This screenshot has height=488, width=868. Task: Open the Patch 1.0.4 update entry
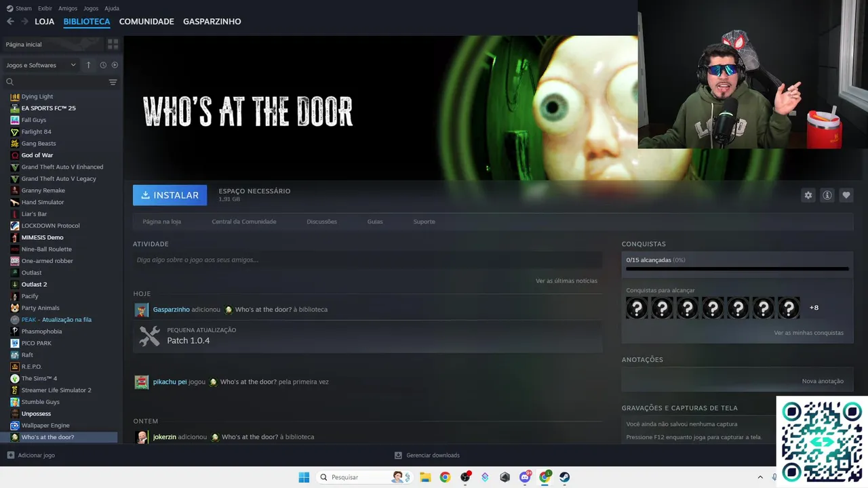tap(368, 335)
